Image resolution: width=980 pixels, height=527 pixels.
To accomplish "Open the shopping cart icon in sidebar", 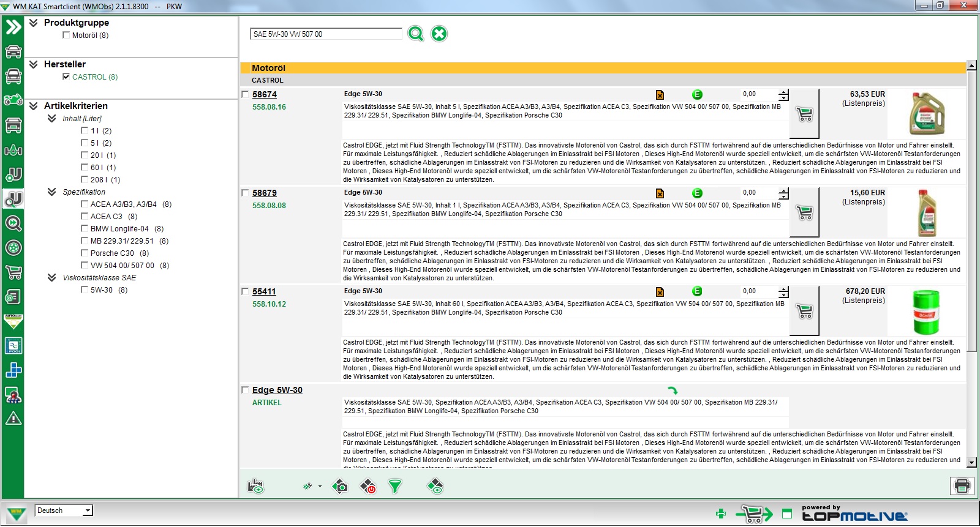I will pos(13,272).
